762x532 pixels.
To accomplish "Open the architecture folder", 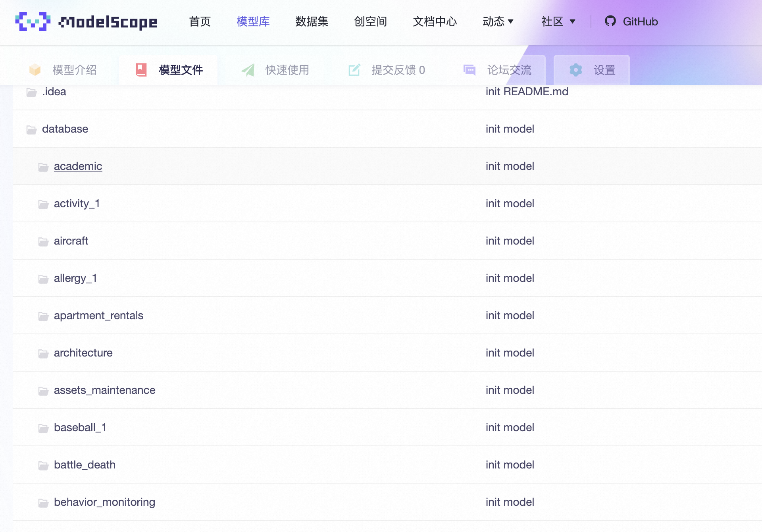I will click(x=83, y=353).
